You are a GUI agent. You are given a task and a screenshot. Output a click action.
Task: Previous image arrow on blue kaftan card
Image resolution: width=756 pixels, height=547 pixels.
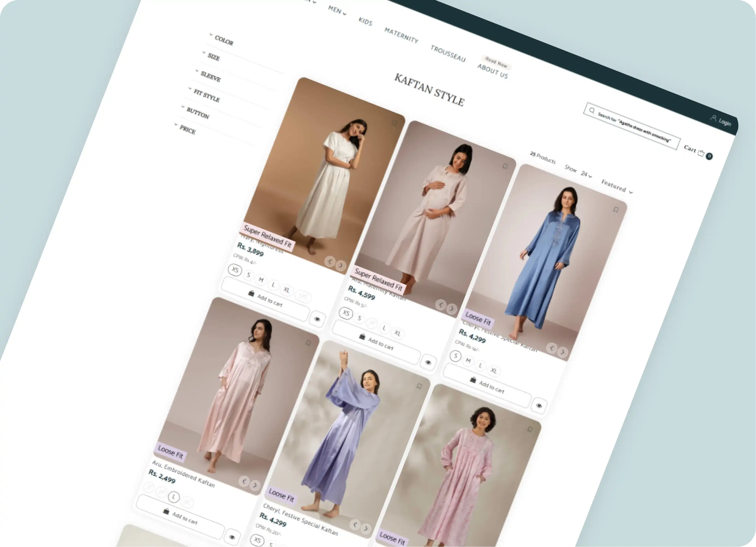pyautogui.click(x=552, y=348)
